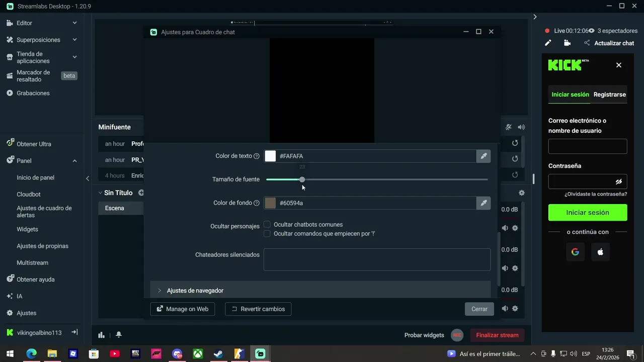Image resolution: width=644 pixels, height=362 pixels.
Task: Show help tooltip for Color de fondo
Action: click(x=257, y=203)
